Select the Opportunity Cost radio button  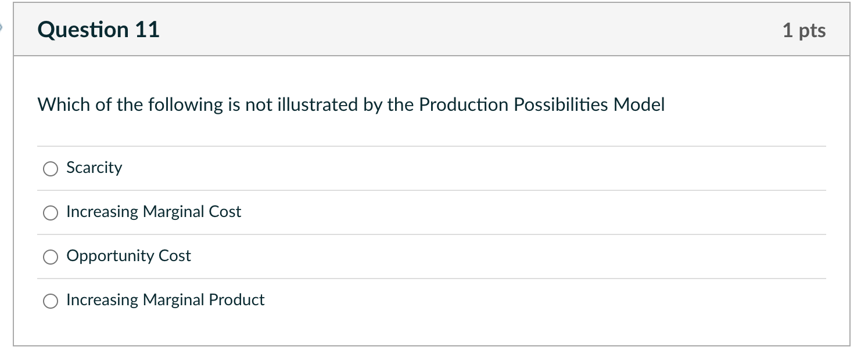coord(51,257)
